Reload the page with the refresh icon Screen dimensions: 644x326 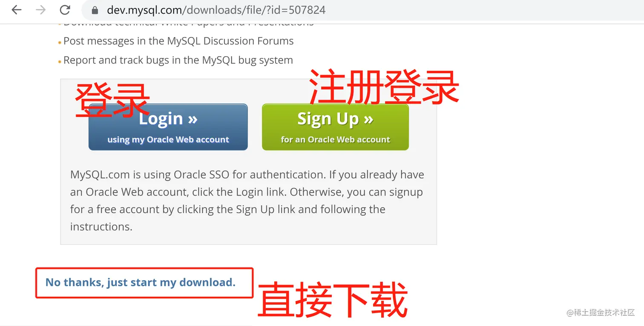pos(65,10)
